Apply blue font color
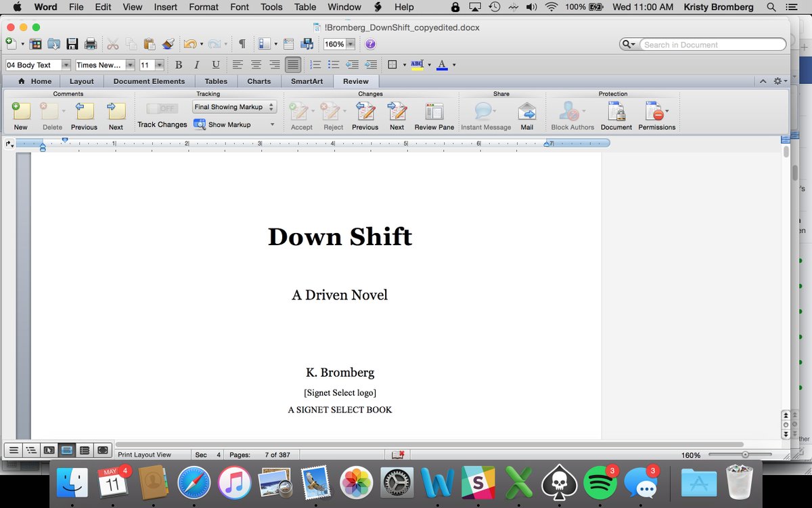Viewport: 812px width, 508px height. point(442,65)
